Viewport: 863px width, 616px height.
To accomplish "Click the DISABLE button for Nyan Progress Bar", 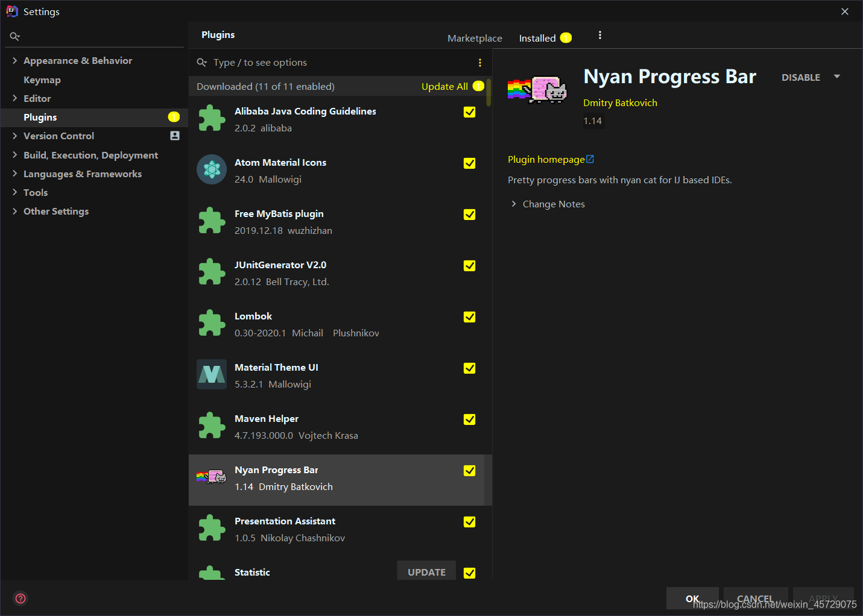I will click(x=801, y=77).
